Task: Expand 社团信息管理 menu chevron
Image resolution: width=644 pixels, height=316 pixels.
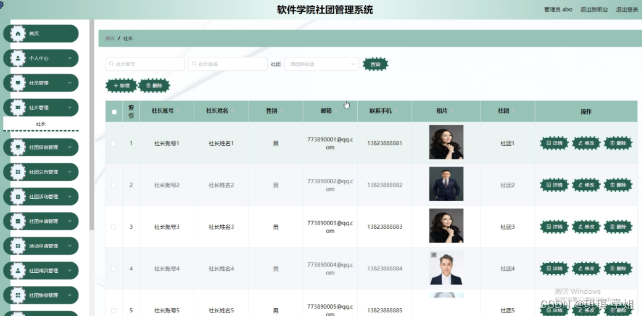Action: (70, 147)
